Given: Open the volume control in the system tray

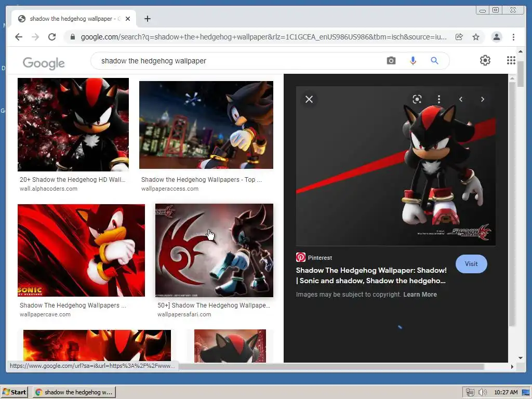Looking at the screenshot, I should pos(482,392).
